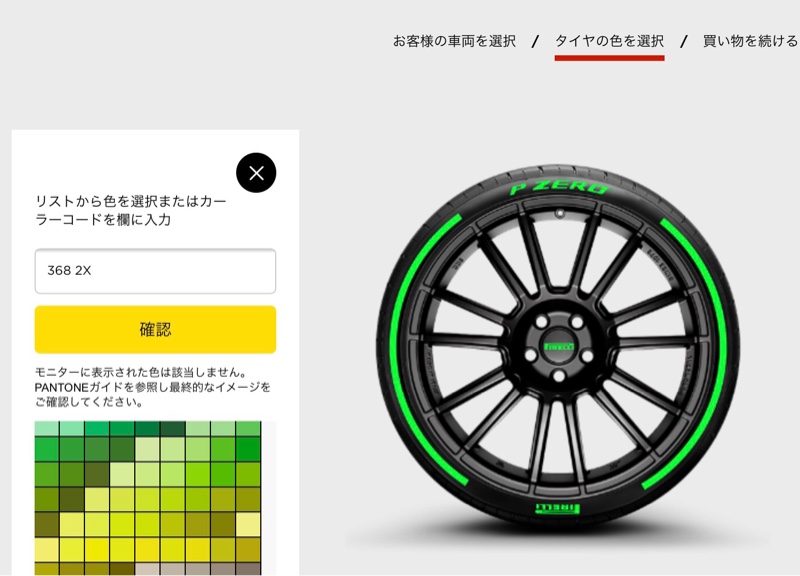Pick the pale lime swatch in second row
The width and height of the screenshot is (800, 576).
147,449
